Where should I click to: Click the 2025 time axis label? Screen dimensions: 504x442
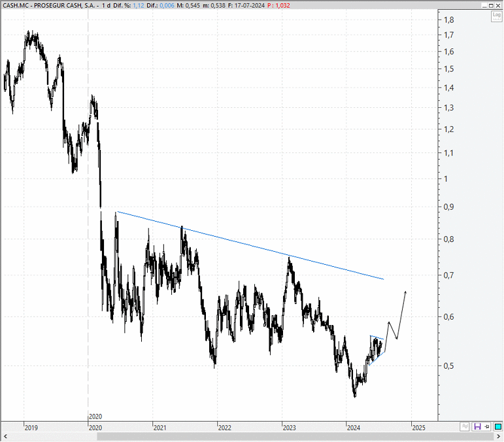[419, 428]
